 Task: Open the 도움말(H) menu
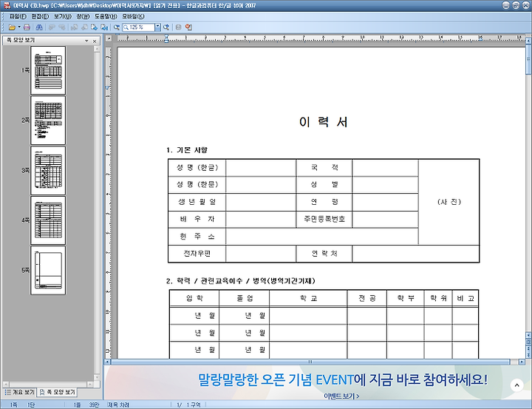(x=106, y=16)
